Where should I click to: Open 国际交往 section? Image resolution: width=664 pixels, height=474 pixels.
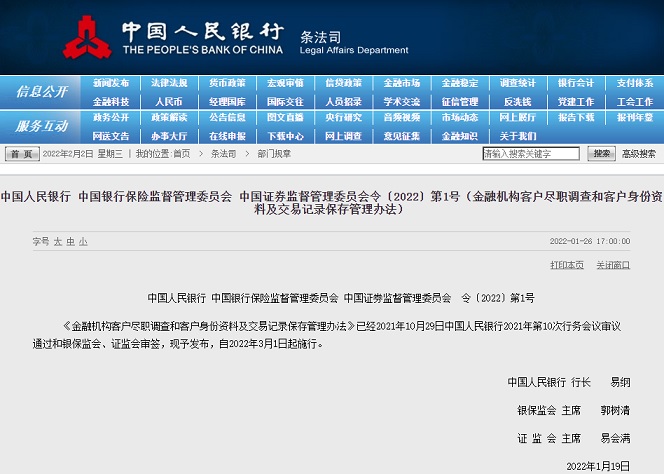pos(285,102)
